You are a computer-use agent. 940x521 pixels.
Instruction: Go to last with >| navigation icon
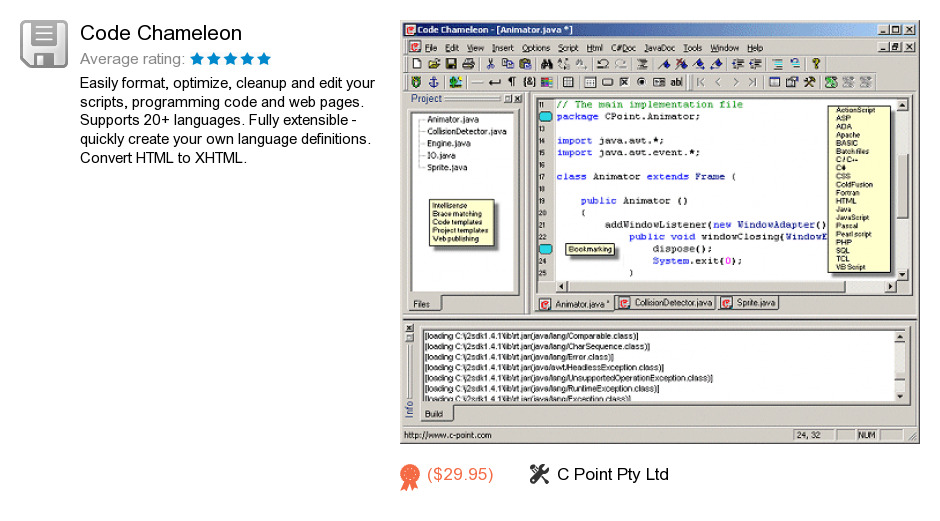coord(752,82)
